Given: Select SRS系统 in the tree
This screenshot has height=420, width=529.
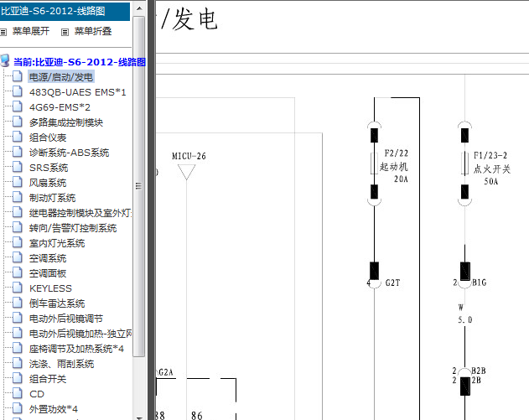Looking at the screenshot, I should 49,168.
